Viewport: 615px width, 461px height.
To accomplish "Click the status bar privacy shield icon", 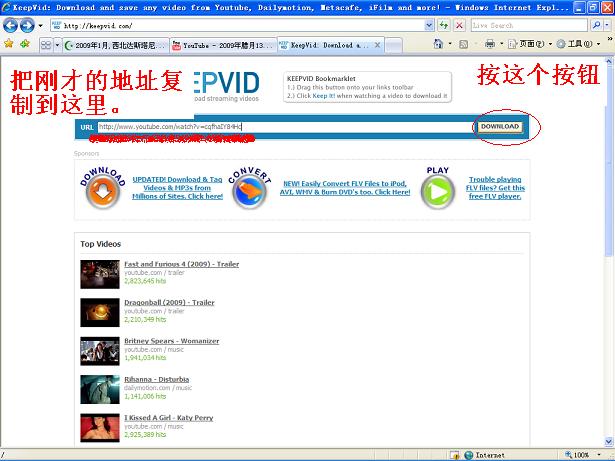I will tap(455, 455).
